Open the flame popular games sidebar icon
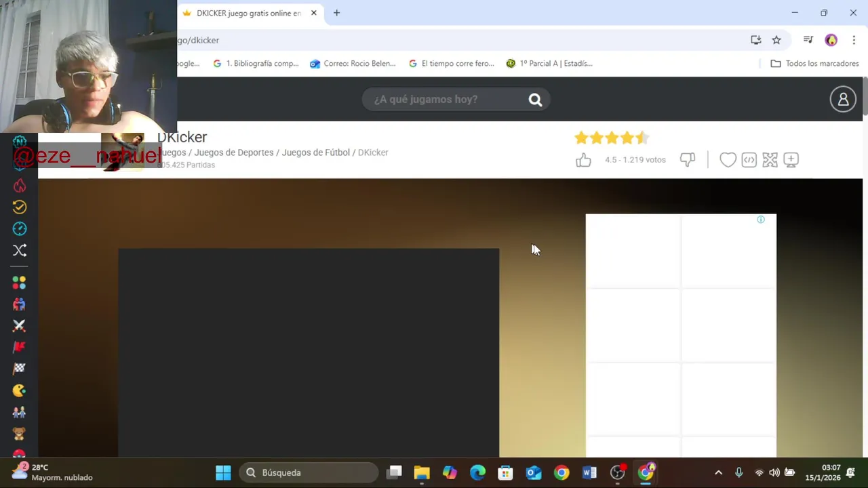Image resolution: width=868 pixels, height=488 pixels. (x=20, y=186)
